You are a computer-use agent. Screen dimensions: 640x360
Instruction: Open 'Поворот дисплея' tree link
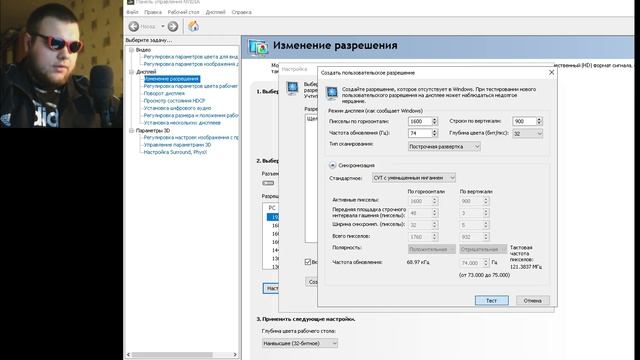click(164, 93)
